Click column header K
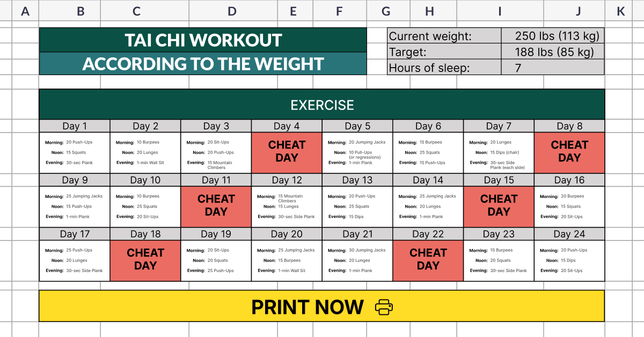The width and height of the screenshot is (644, 337). click(621, 11)
